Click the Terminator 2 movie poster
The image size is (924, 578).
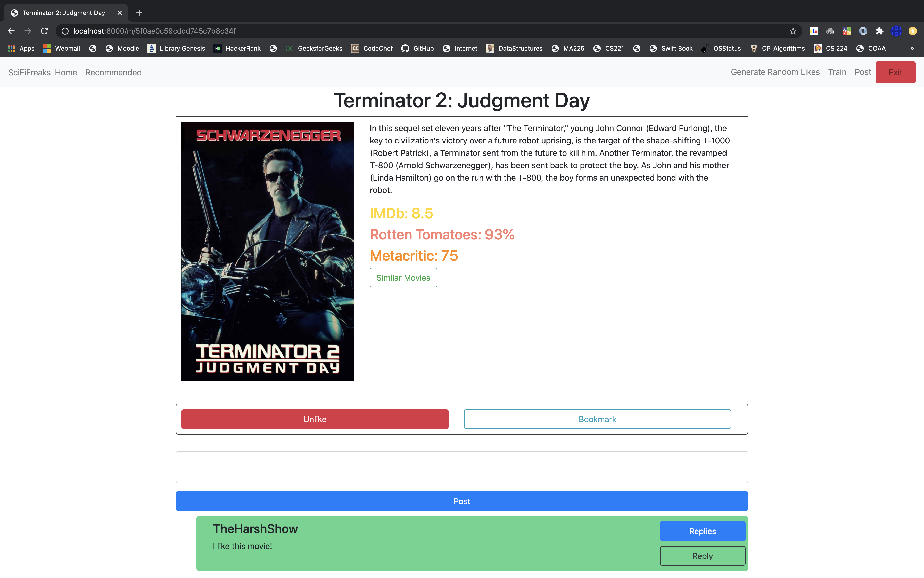(268, 252)
